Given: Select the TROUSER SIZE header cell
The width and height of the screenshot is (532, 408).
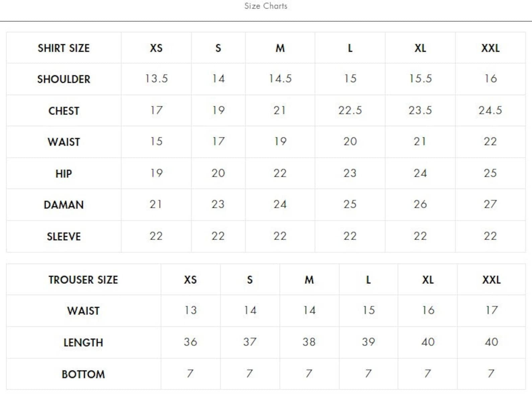Looking at the screenshot, I should pos(83,280).
